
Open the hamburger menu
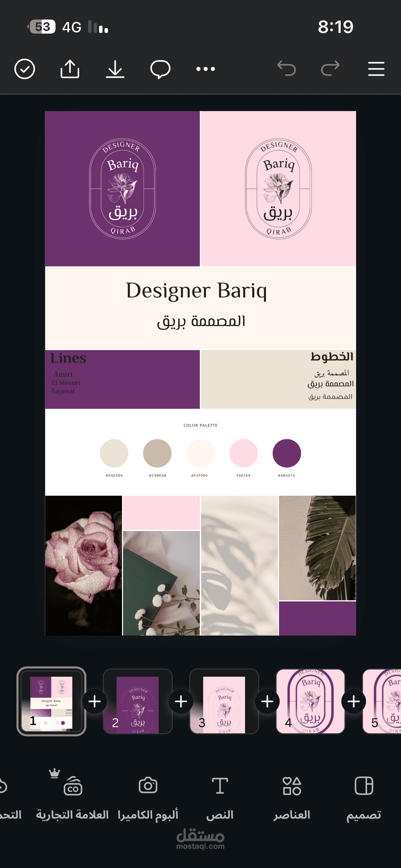click(x=376, y=69)
